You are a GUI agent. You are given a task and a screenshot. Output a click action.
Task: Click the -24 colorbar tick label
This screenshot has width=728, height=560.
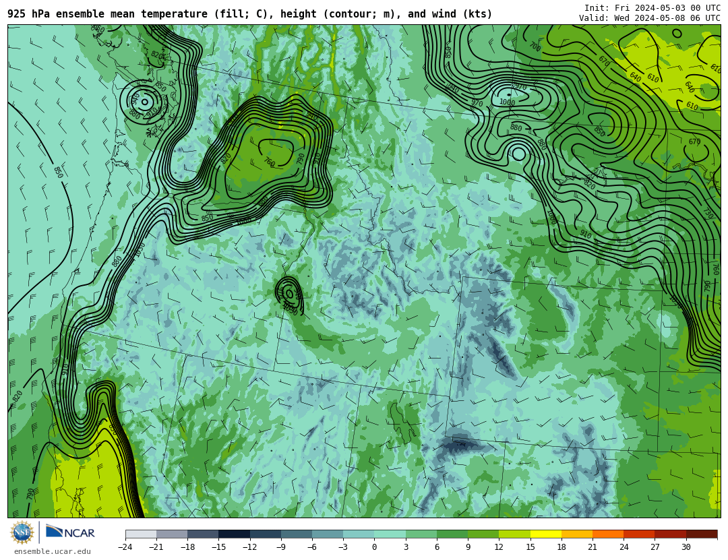pos(125,547)
